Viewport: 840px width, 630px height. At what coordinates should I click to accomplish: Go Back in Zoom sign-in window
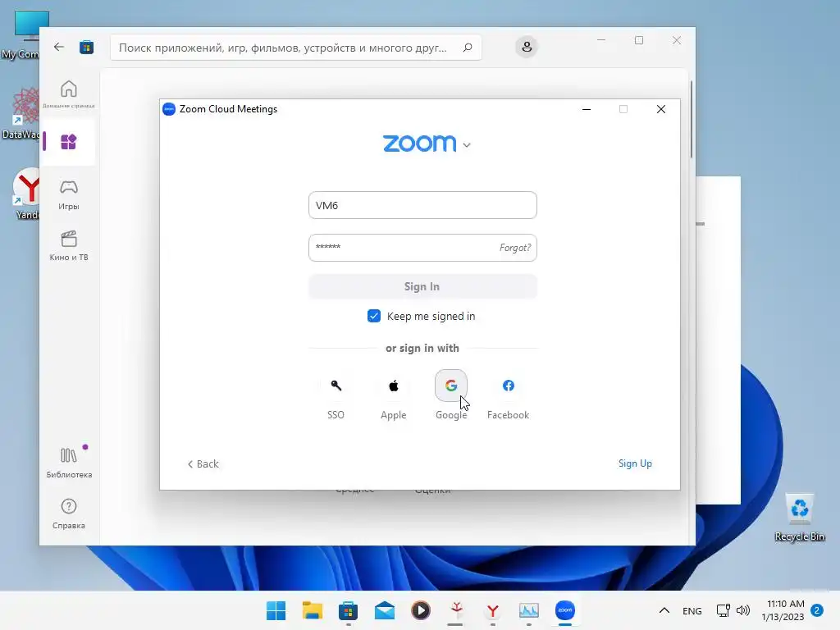click(203, 464)
